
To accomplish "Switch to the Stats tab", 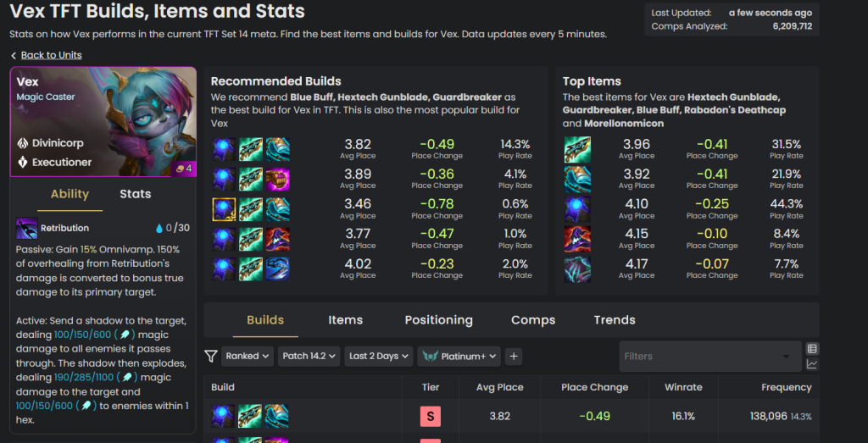I will coord(136,194).
